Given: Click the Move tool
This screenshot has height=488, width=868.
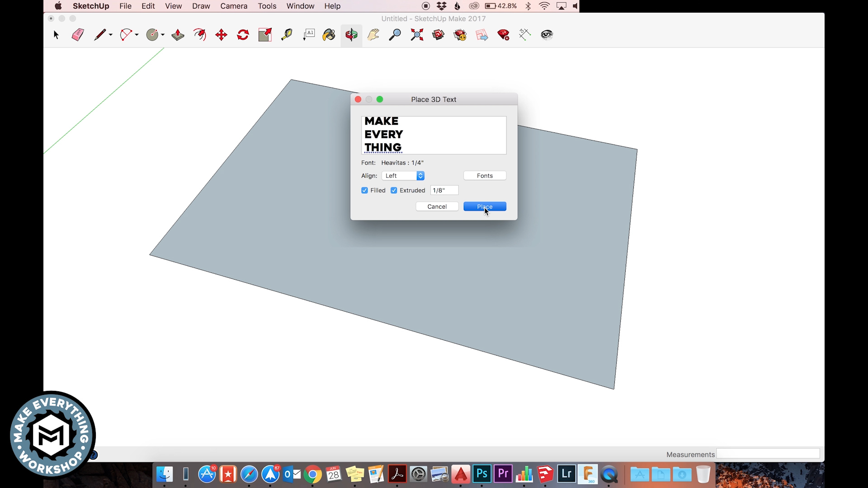Looking at the screenshot, I should click(x=221, y=34).
